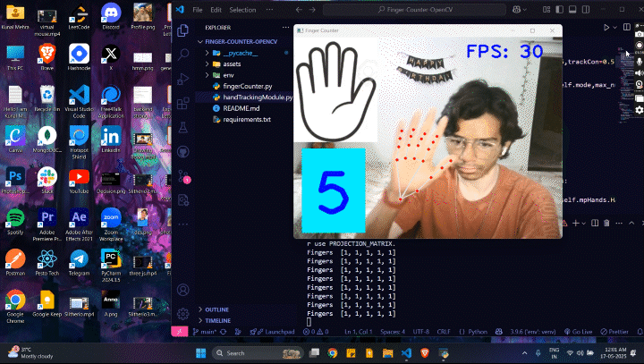Screen dimensions: 644x364
Task: Split the editor to the right
Action: tap(627, 27)
